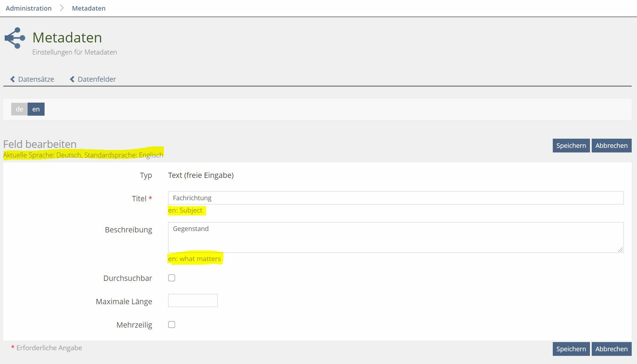Click into the Beschreibung text area

pyautogui.click(x=395, y=237)
